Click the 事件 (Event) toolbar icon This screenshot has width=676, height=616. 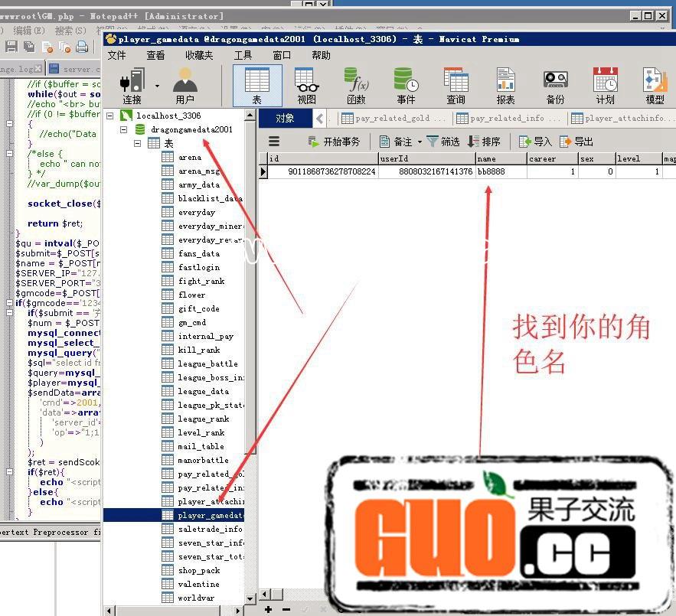[406, 85]
